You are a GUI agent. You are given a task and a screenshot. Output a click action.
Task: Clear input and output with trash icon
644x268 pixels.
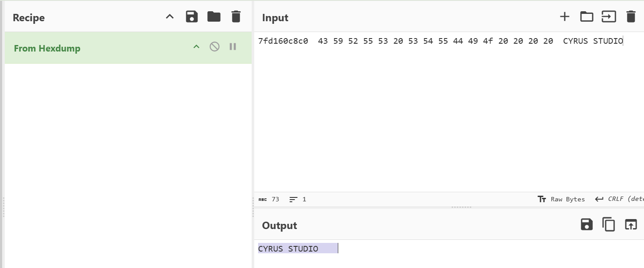pyautogui.click(x=631, y=17)
